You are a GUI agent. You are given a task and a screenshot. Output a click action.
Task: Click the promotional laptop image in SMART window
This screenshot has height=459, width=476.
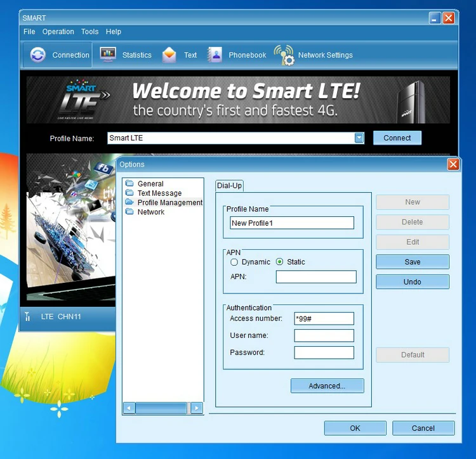pos(71,227)
